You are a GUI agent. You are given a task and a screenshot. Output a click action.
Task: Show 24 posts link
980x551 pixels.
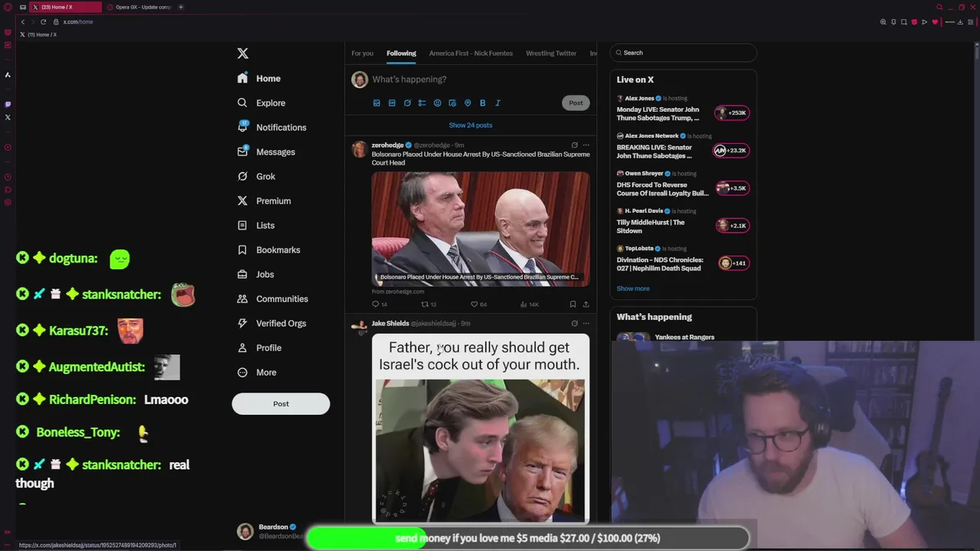pyautogui.click(x=471, y=125)
